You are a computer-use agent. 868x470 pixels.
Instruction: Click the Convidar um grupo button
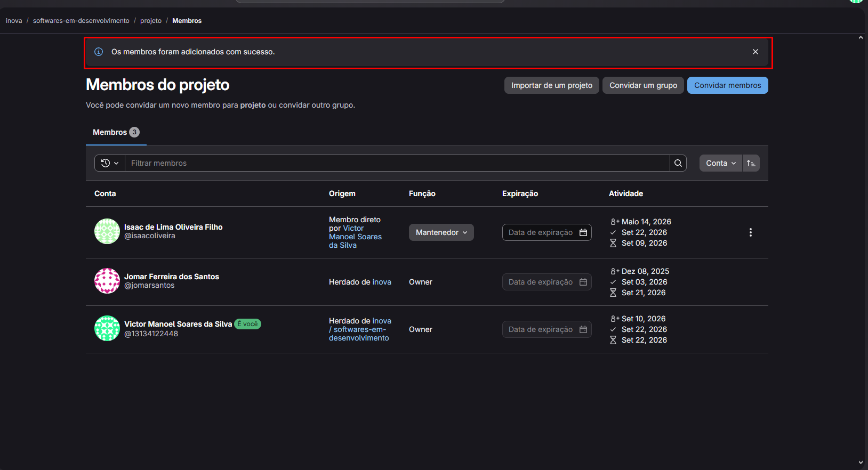pyautogui.click(x=643, y=85)
